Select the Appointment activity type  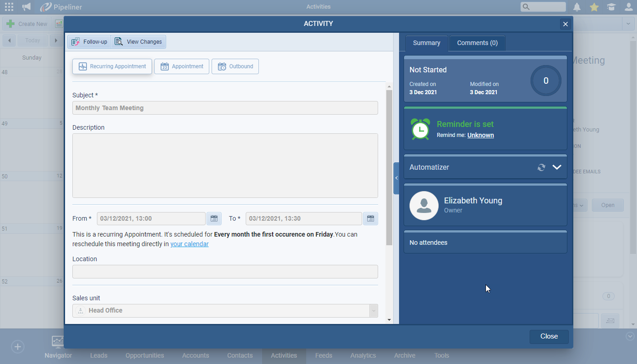[x=182, y=66]
